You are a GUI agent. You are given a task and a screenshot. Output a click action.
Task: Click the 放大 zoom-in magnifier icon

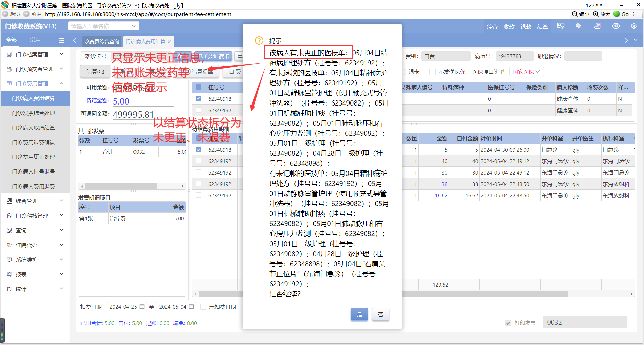(x=596, y=14)
